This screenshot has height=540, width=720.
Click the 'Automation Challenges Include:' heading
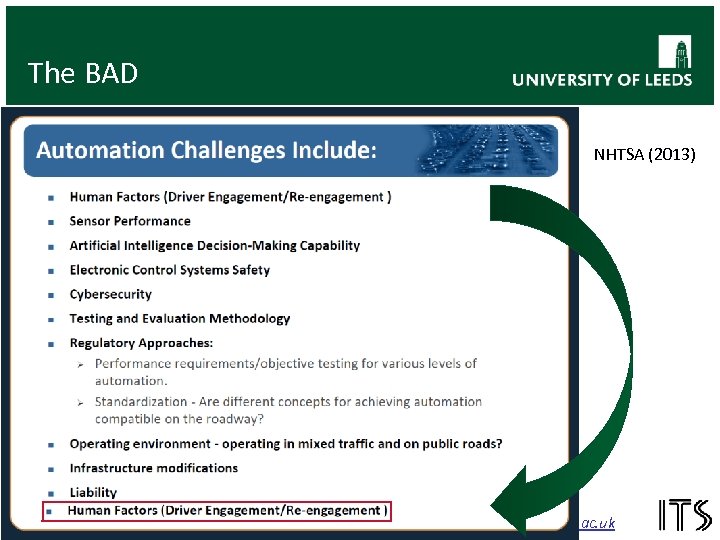pos(206,150)
